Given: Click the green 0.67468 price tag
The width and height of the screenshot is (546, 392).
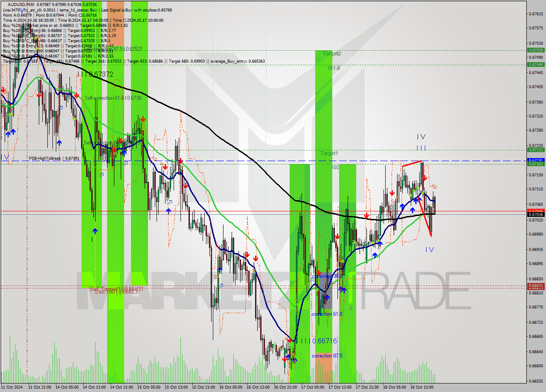Looking at the screenshot, I should pos(536,64).
